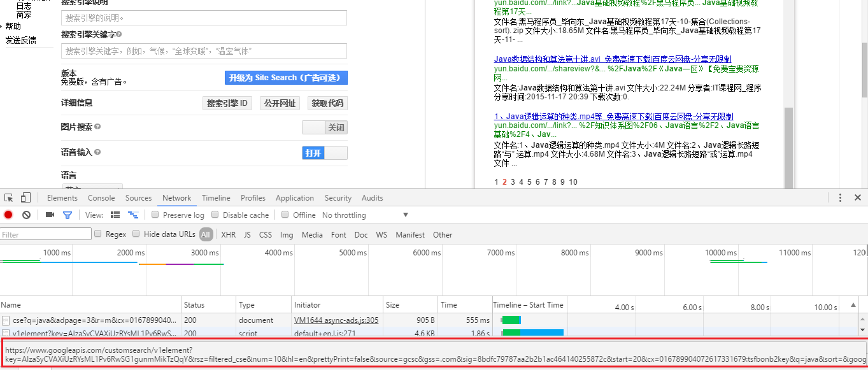The height and width of the screenshot is (370, 868).
Task: Open the No throttling dropdown
Action: pyautogui.click(x=366, y=215)
